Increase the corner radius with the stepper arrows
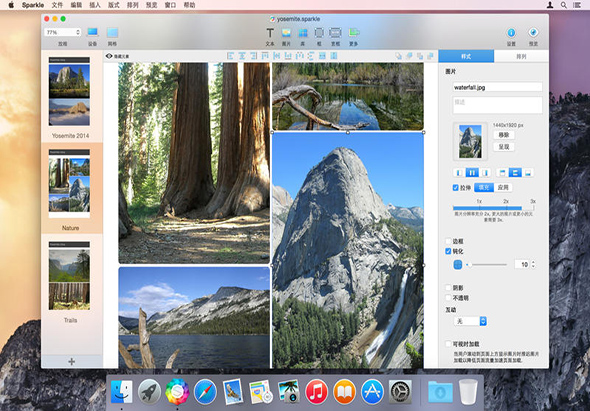Viewport: 590px width, 411px height. (x=533, y=262)
